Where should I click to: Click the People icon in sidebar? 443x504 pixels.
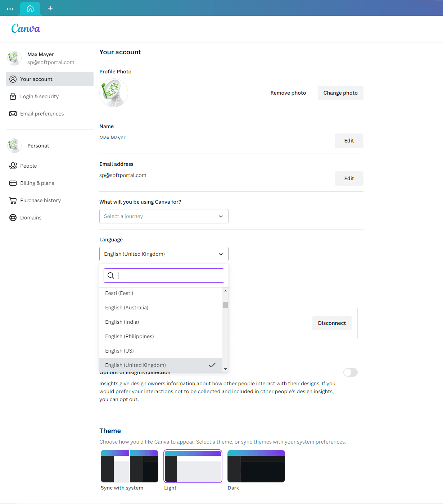pos(13,166)
